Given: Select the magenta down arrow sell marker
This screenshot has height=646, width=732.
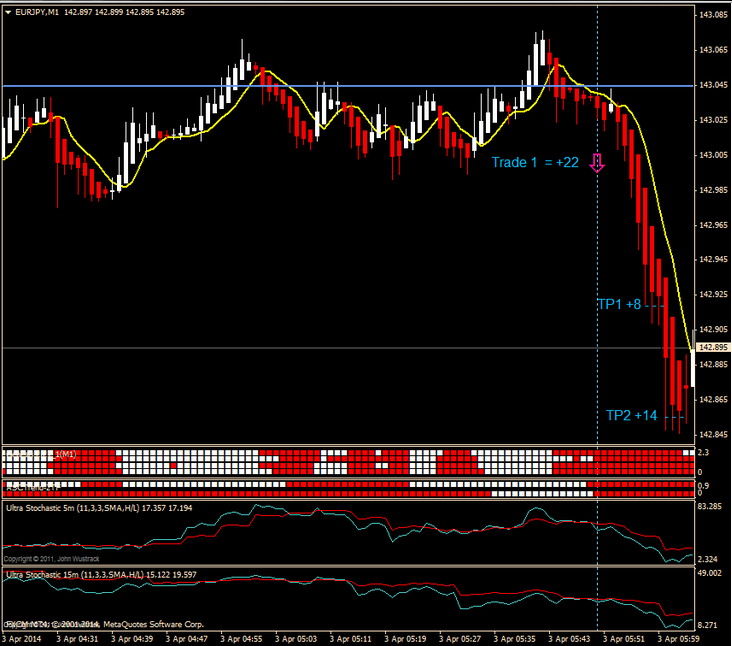Looking at the screenshot, I should coord(597,162).
